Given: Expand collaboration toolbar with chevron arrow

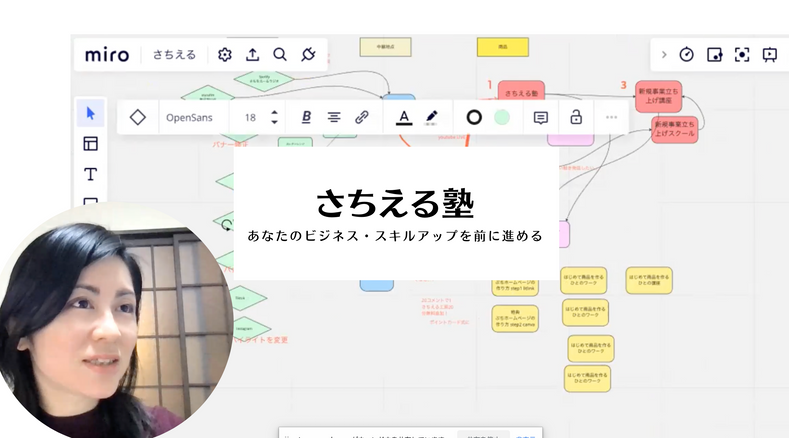Looking at the screenshot, I should [x=664, y=55].
